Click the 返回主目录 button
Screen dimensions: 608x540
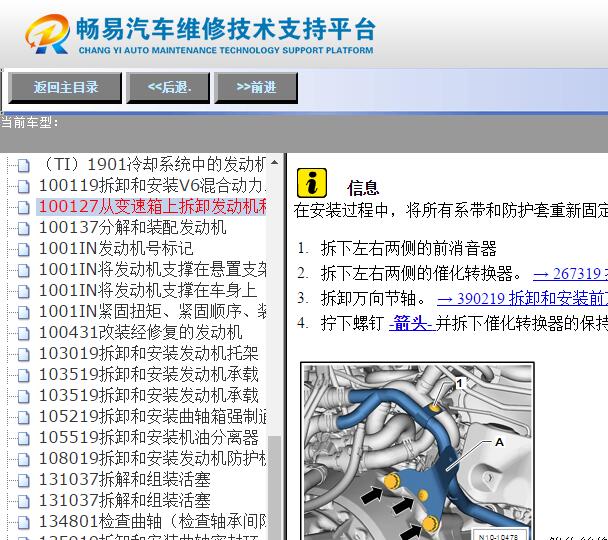tap(65, 88)
